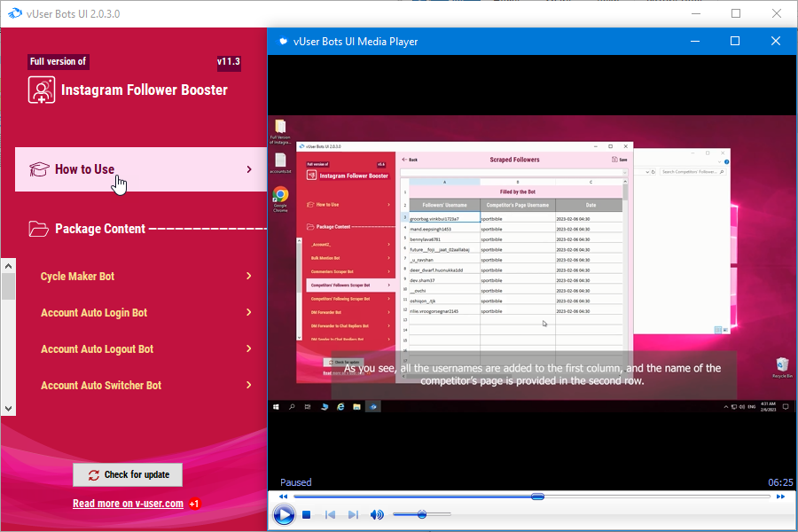The width and height of the screenshot is (798, 532).
Task: Click the Instagram Follower Booster profile icon
Action: (41, 90)
